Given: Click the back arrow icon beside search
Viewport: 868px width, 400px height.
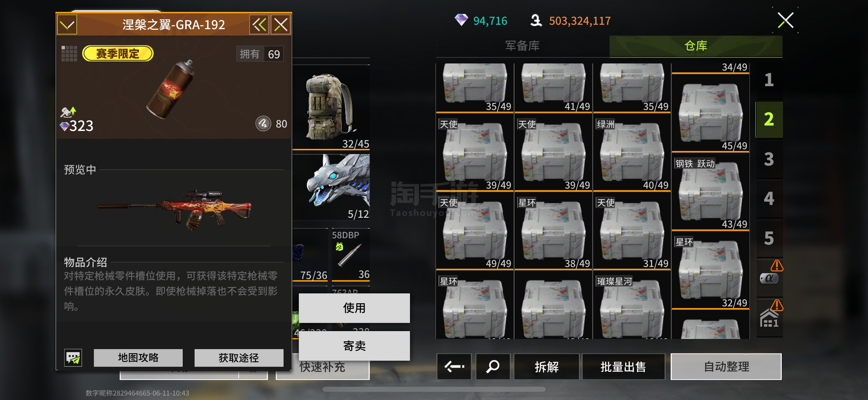Looking at the screenshot, I should click(x=454, y=366).
